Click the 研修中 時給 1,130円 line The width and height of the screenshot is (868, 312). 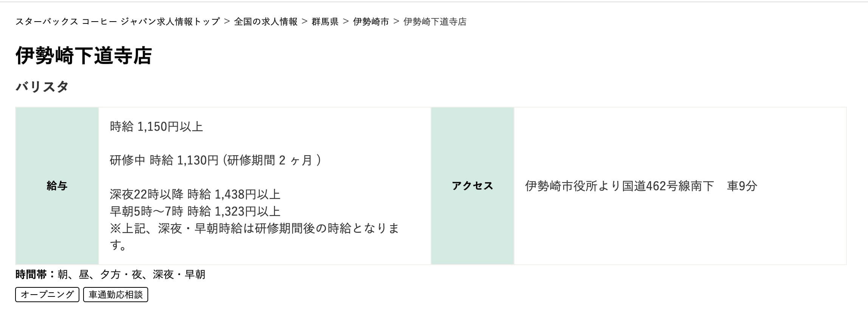click(x=215, y=160)
